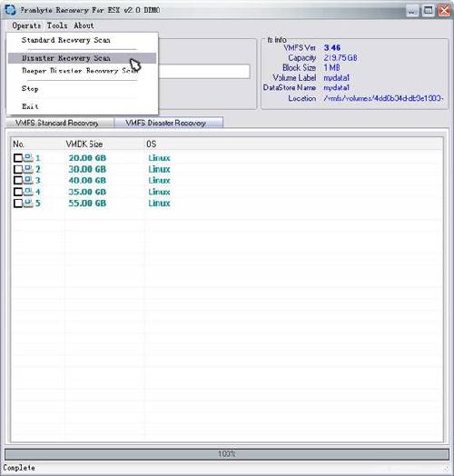Viewport: 454px width, 476px height.
Task: Check the box for VMDK entry 1
Action: pyautogui.click(x=18, y=158)
